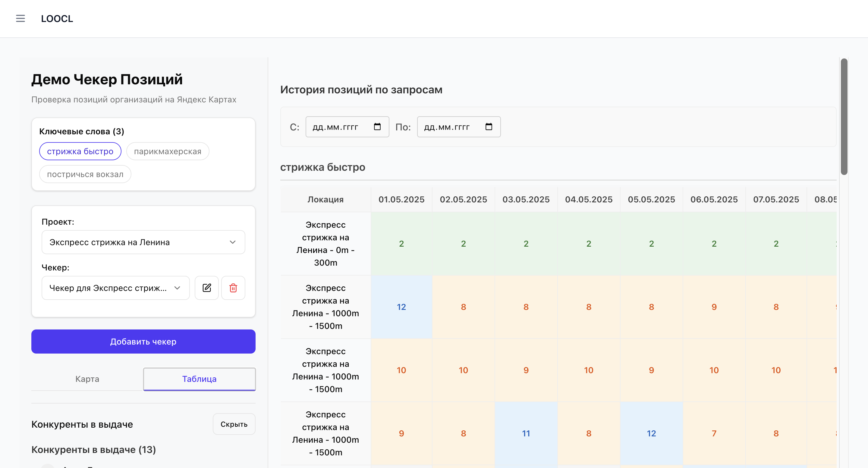This screenshot has width=868, height=468.
Task: Enable the 'парикмахерская' keyword filter
Action: click(168, 151)
